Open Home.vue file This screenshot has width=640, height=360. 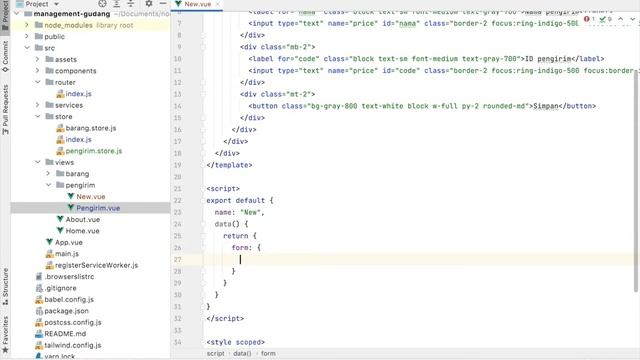(82, 231)
